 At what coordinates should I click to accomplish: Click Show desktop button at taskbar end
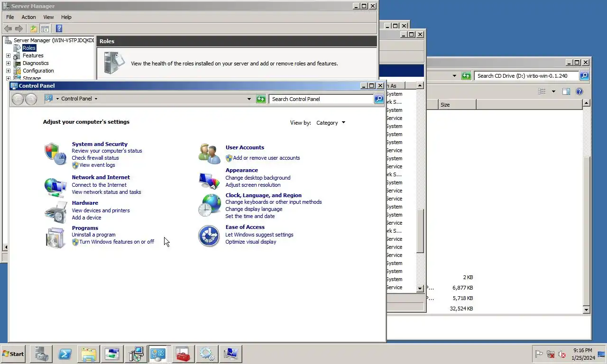pos(601,354)
